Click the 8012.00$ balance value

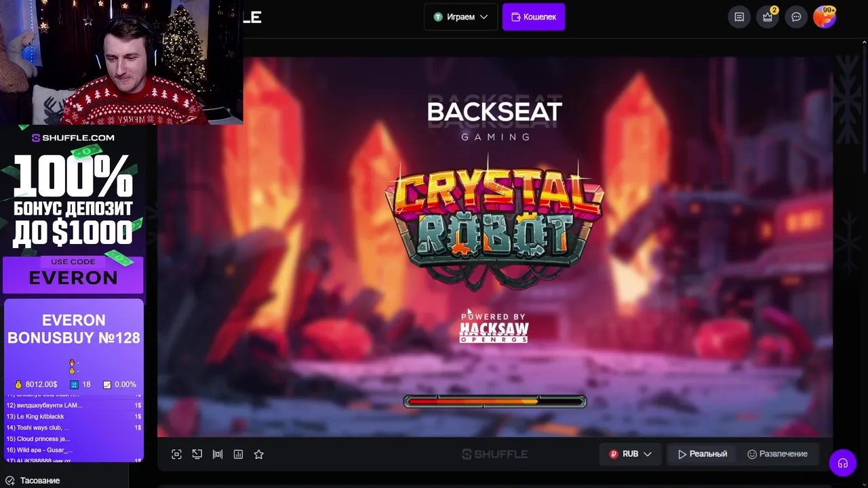[x=41, y=384]
